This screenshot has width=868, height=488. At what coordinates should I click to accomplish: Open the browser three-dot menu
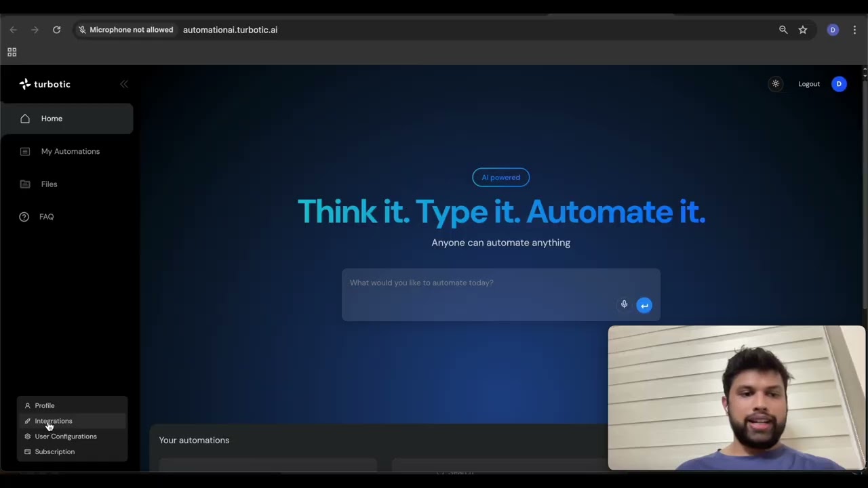(854, 30)
